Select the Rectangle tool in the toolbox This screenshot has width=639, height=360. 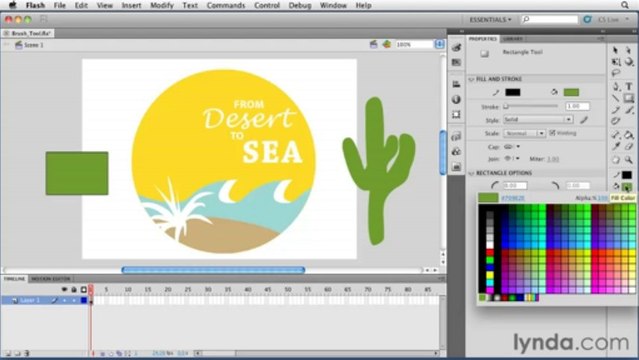point(629,98)
